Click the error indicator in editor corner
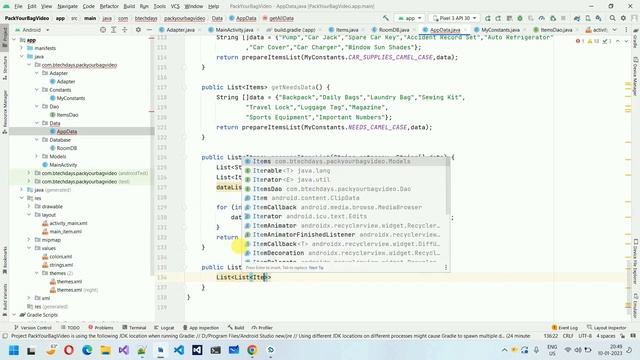 (x=580, y=41)
